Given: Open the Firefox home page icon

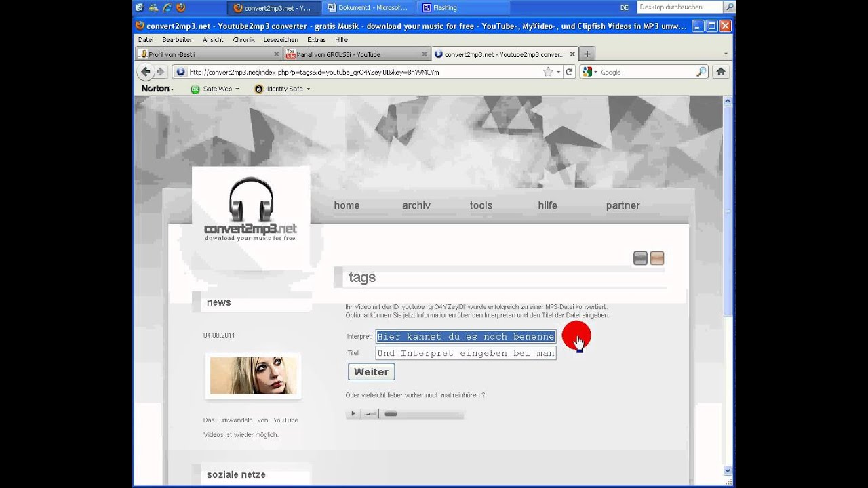Looking at the screenshot, I should pyautogui.click(x=721, y=72).
